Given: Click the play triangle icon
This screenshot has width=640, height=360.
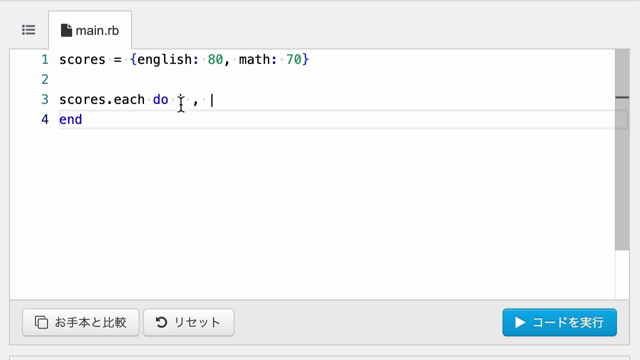Looking at the screenshot, I should 520,322.
